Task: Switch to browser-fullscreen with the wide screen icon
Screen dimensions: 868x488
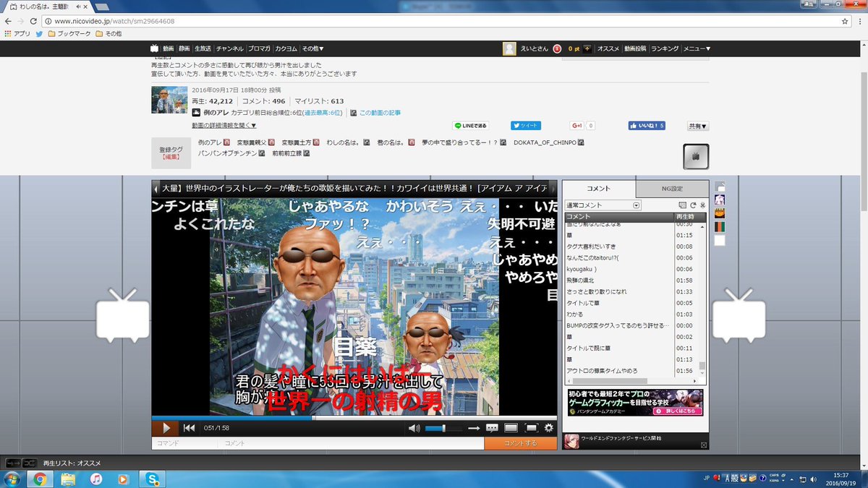Action: point(511,428)
